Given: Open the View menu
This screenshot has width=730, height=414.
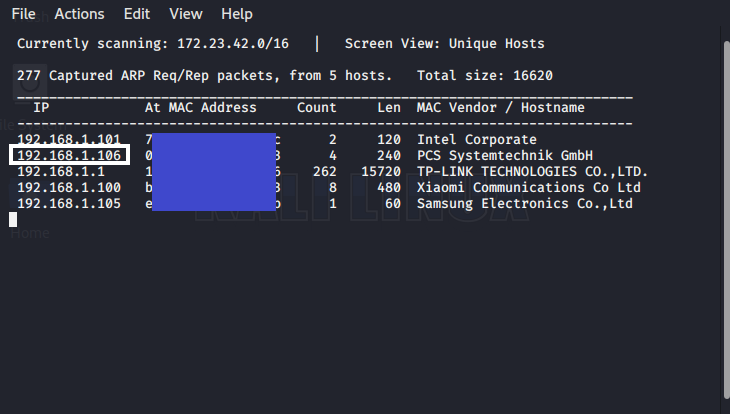Looking at the screenshot, I should coord(186,14).
